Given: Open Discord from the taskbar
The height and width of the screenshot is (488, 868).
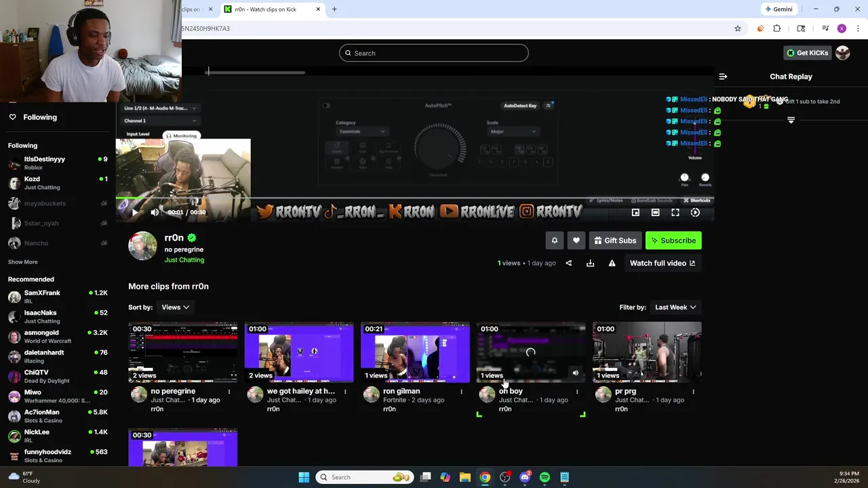Looking at the screenshot, I should point(525,477).
